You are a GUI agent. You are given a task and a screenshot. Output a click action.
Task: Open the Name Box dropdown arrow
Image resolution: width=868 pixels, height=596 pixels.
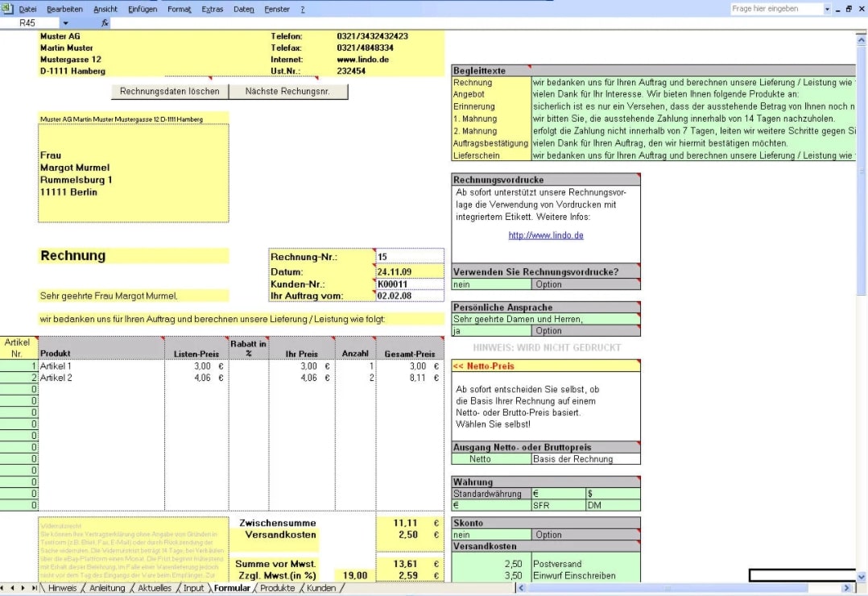click(x=65, y=23)
